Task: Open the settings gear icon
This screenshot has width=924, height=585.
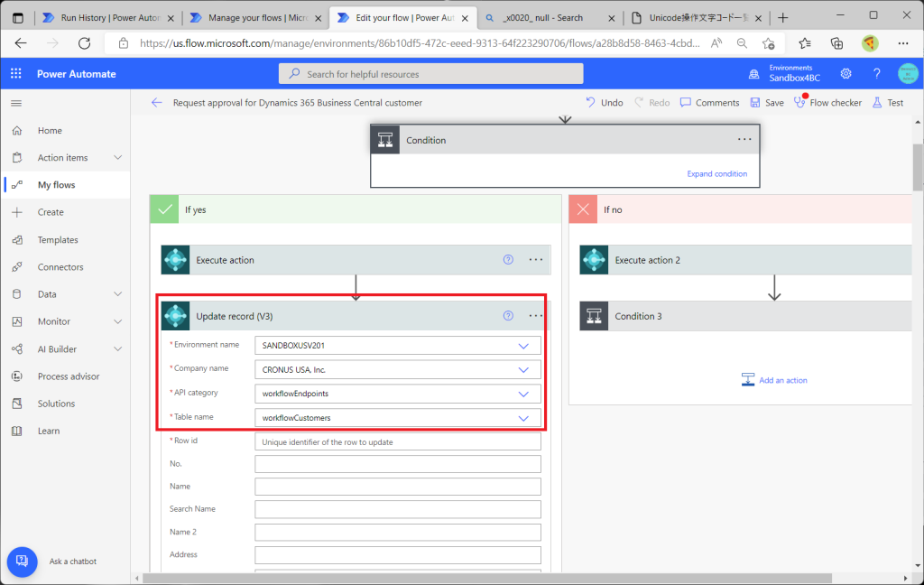Action: click(x=845, y=74)
